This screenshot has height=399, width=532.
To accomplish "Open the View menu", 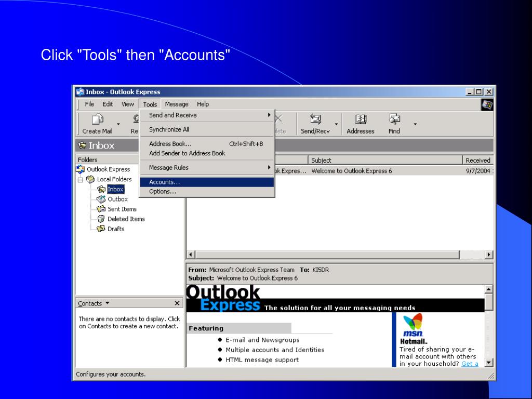I will [x=128, y=104].
